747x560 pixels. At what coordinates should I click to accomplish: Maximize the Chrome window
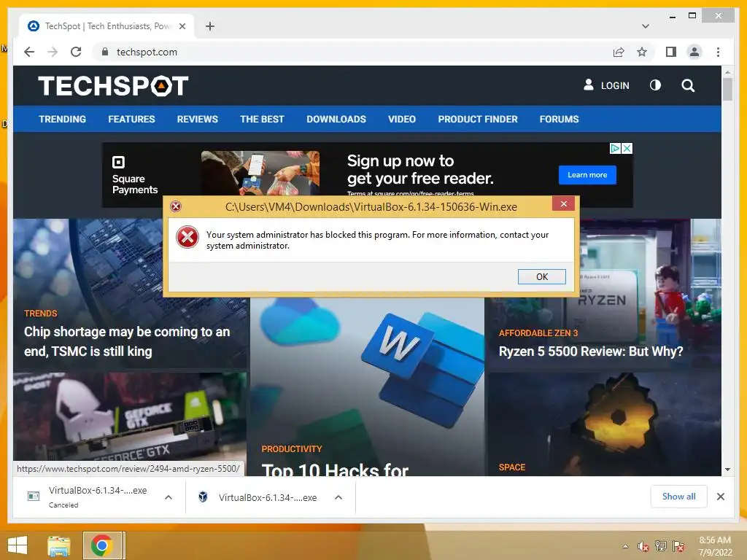point(692,16)
